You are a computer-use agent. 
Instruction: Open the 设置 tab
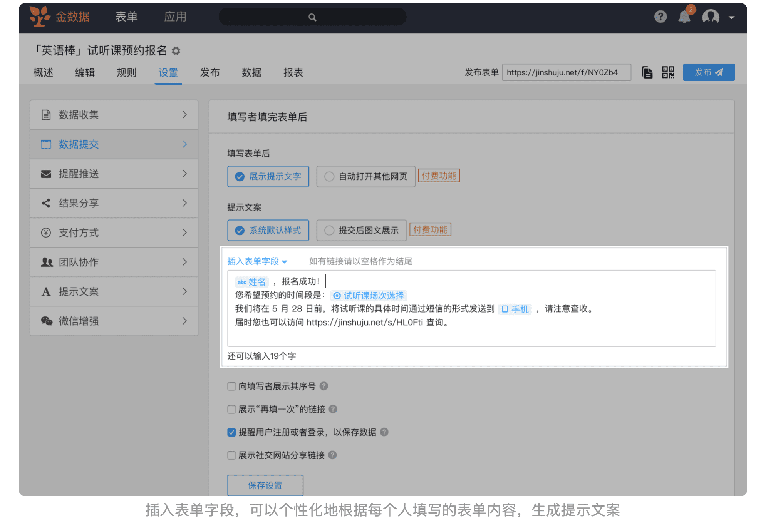(x=168, y=72)
